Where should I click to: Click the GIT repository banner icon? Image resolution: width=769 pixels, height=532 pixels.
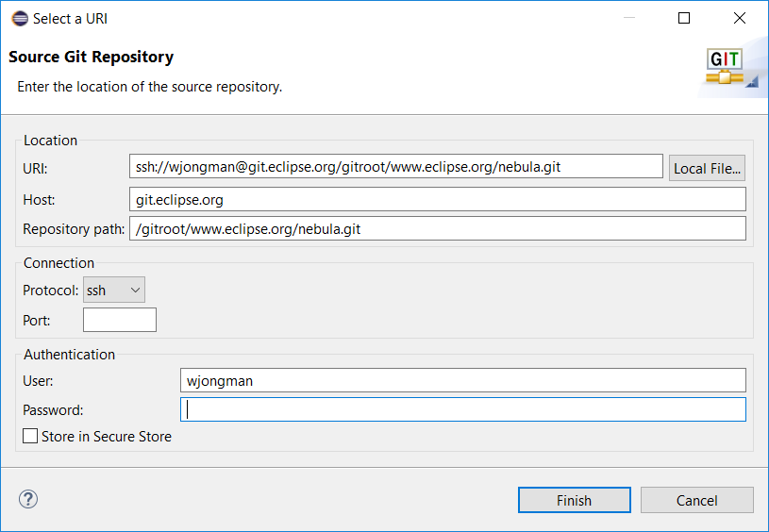point(727,67)
